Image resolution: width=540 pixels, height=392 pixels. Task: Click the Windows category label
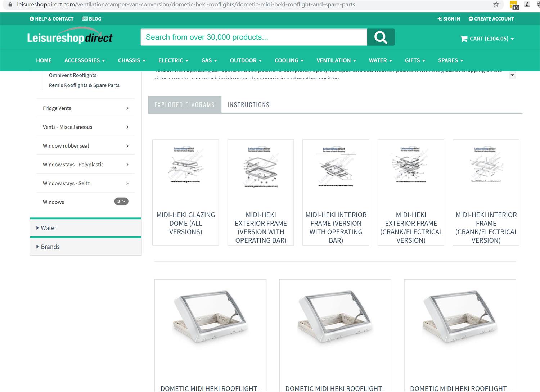[x=53, y=202]
